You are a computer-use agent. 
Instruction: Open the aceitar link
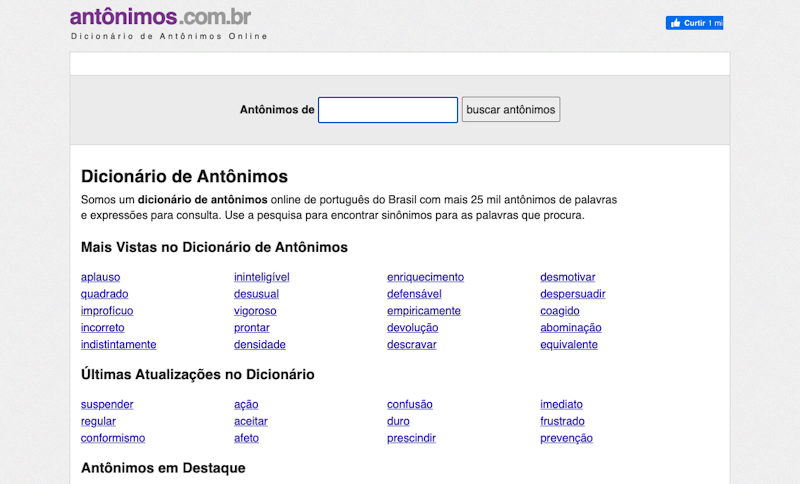pyautogui.click(x=251, y=421)
